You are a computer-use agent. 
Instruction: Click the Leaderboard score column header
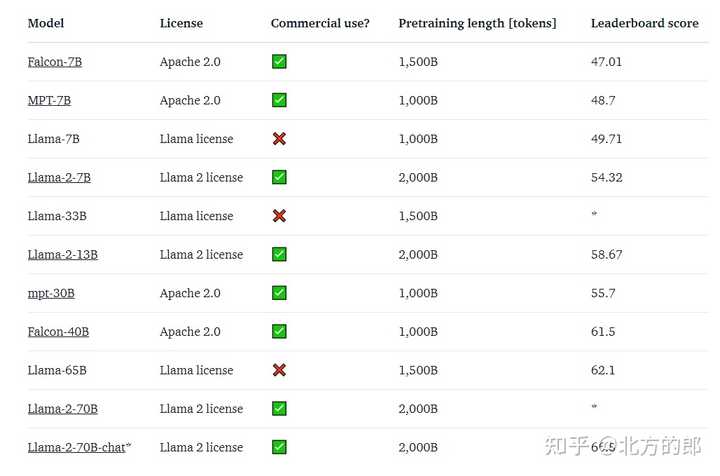tap(645, 23)
